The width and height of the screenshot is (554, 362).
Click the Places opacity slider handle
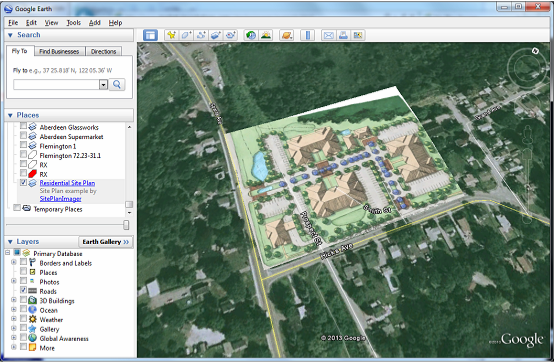click(126, 225)
